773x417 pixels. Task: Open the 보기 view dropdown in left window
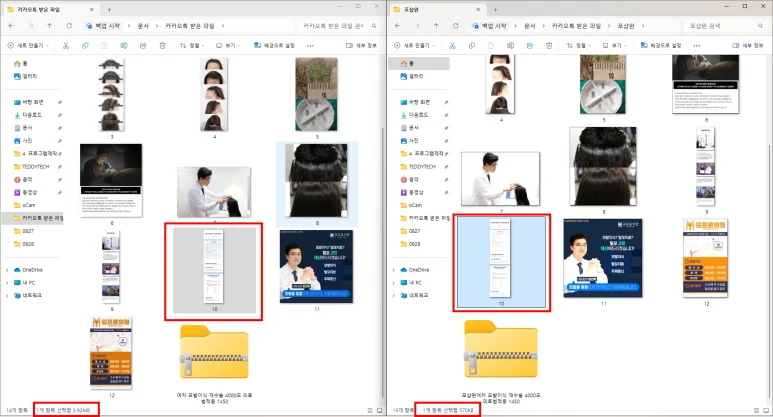coord(228,45)
